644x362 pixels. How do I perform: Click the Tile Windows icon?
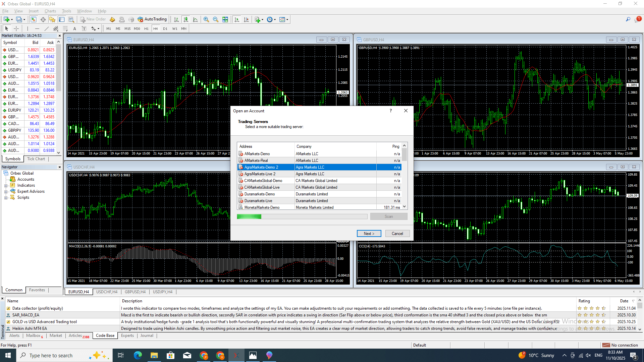[x=225, y=19]
